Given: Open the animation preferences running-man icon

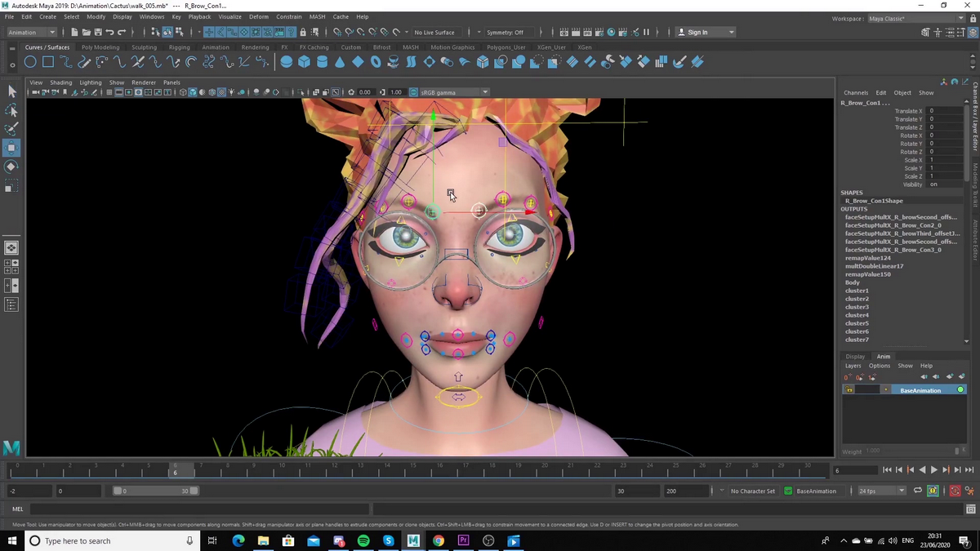Looking at the screenshot, I should 969,491.
